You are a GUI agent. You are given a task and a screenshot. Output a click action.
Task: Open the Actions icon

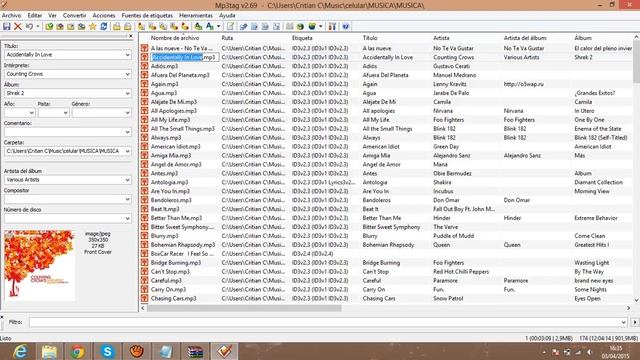[x=198, y=27]
